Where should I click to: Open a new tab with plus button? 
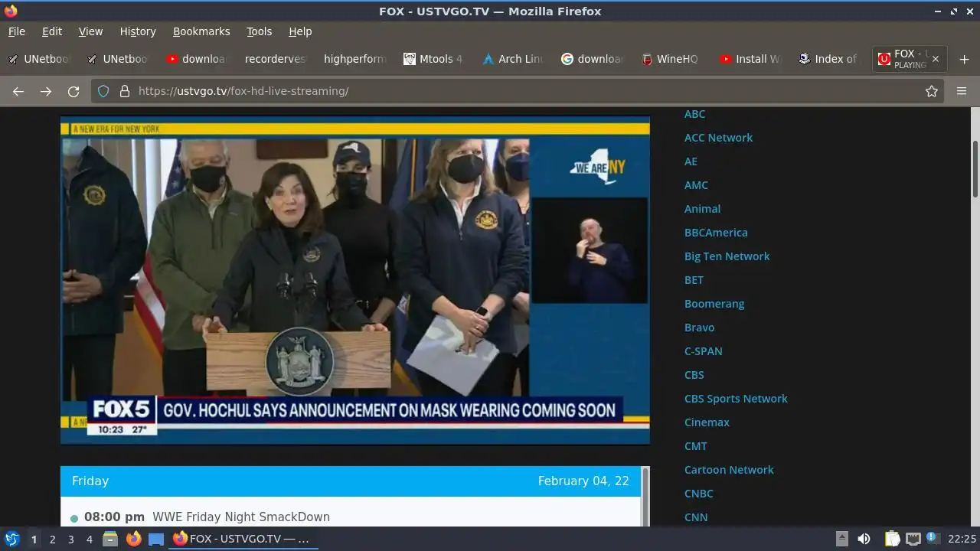(964, 59)
